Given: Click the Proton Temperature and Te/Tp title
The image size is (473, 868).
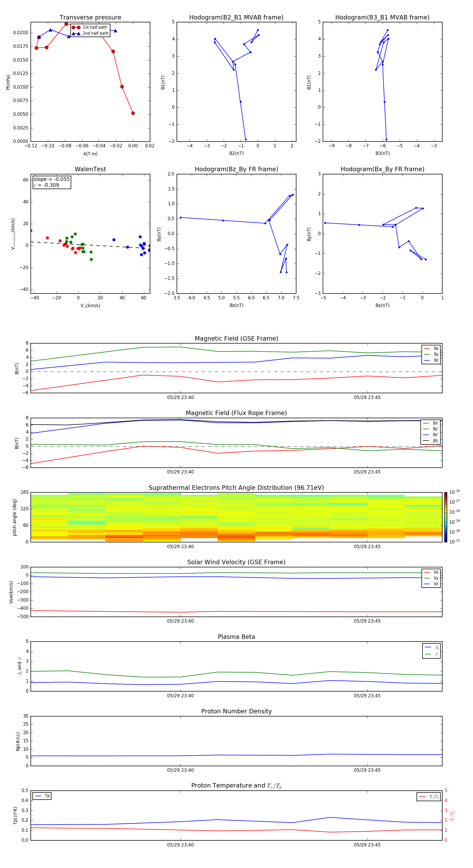Looking at the screenshot, I should tap(236, 786).
